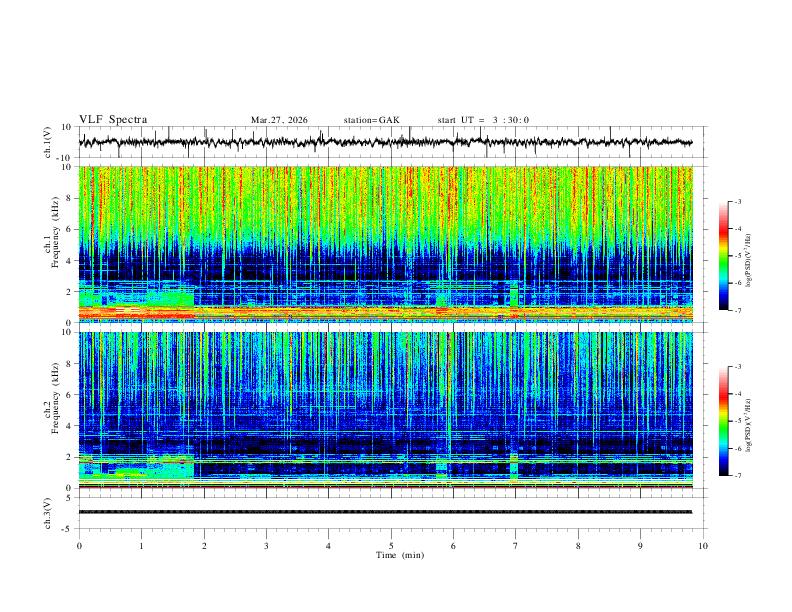Click the "Time (min)" x-axis label

[x=400, y=555]
